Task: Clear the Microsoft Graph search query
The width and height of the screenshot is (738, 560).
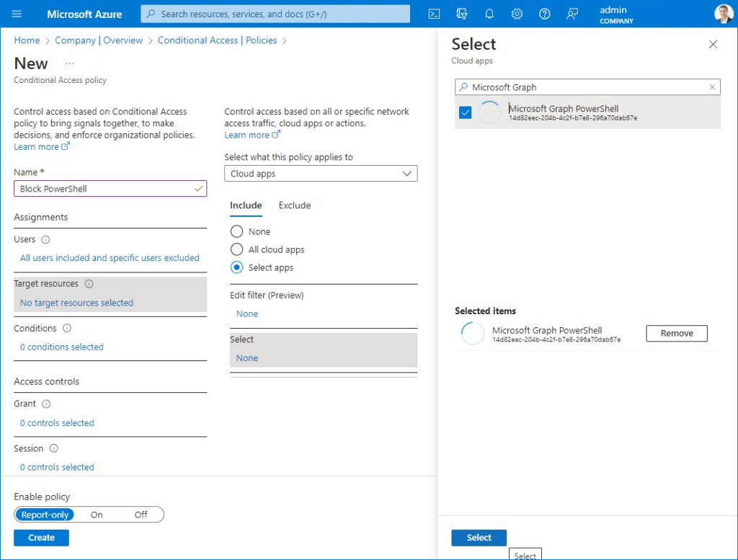Action: click(x=712, y=86)
